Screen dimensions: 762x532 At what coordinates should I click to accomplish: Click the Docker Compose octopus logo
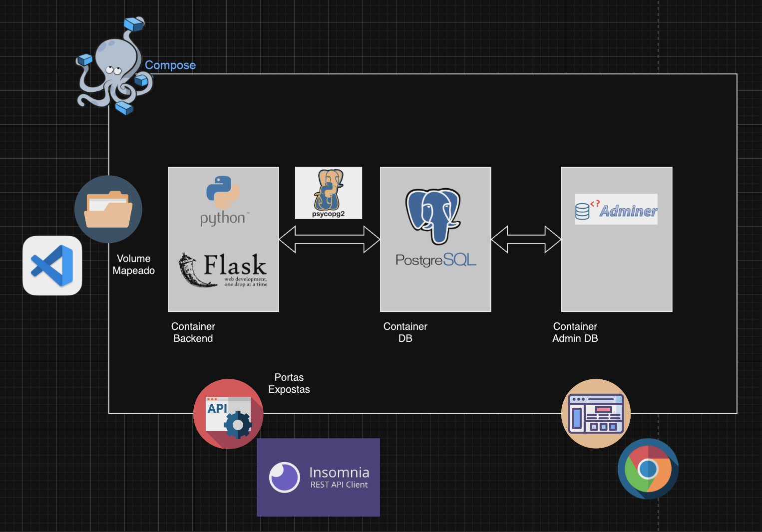tap(114, 66)
